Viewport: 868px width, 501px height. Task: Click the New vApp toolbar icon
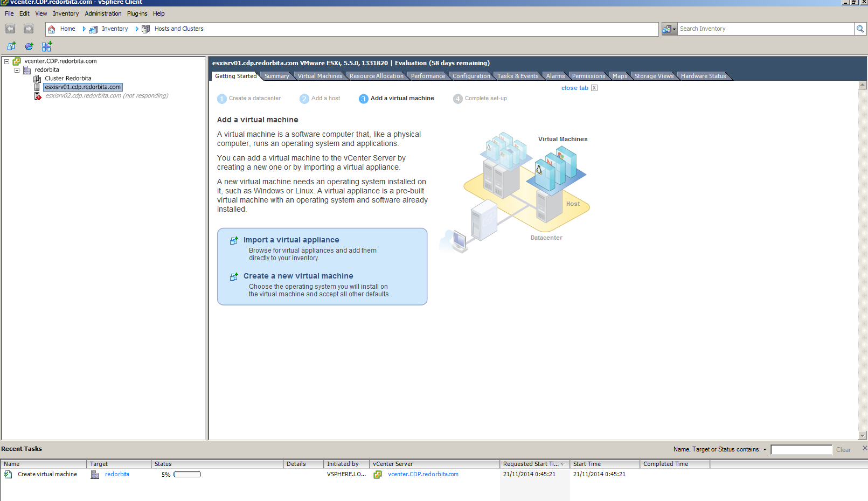47,46
